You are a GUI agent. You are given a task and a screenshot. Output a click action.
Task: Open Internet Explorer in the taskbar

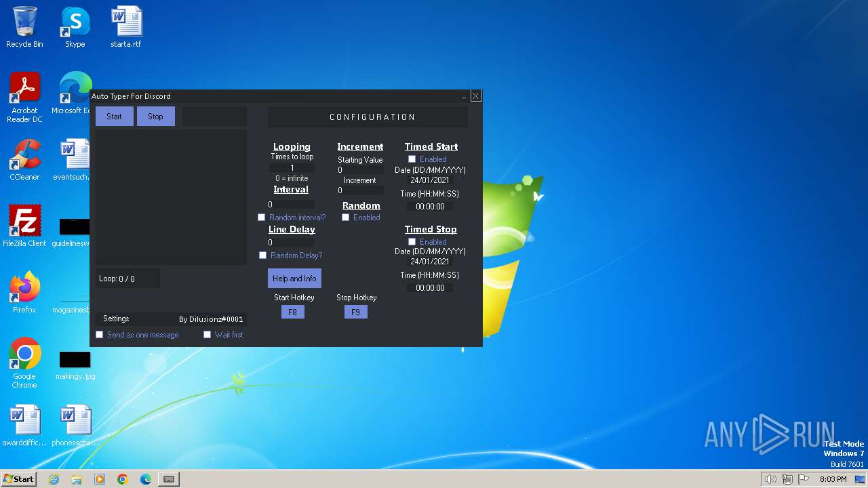[54, 479]
